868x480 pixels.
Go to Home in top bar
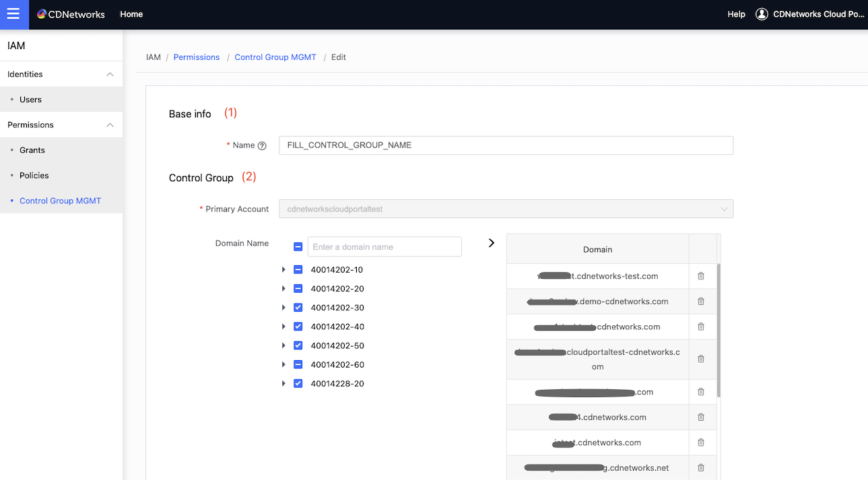pyautogui.click(x=131, y=14)
